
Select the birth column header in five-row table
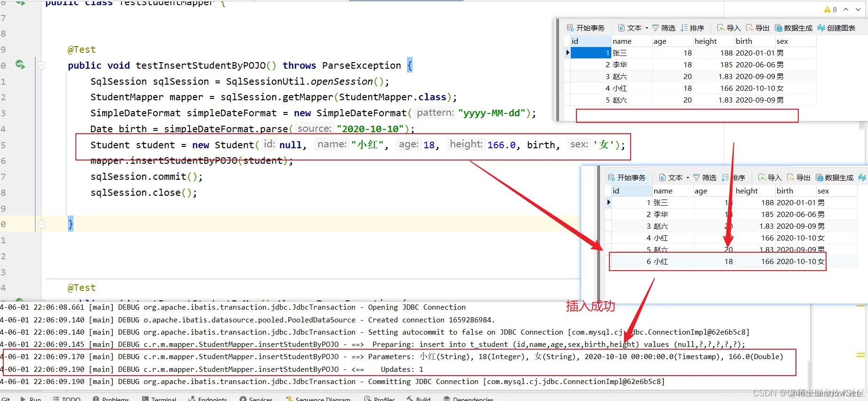754,41
